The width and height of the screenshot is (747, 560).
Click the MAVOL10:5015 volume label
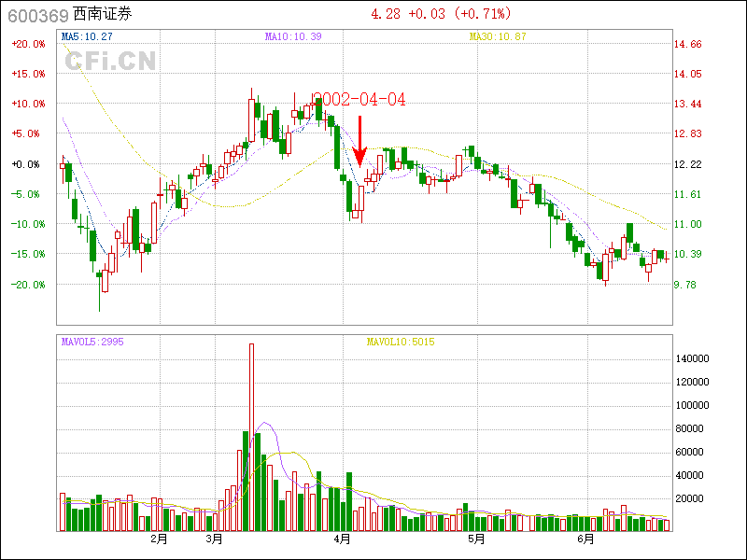pyautogui.click(x=400, y=342)
